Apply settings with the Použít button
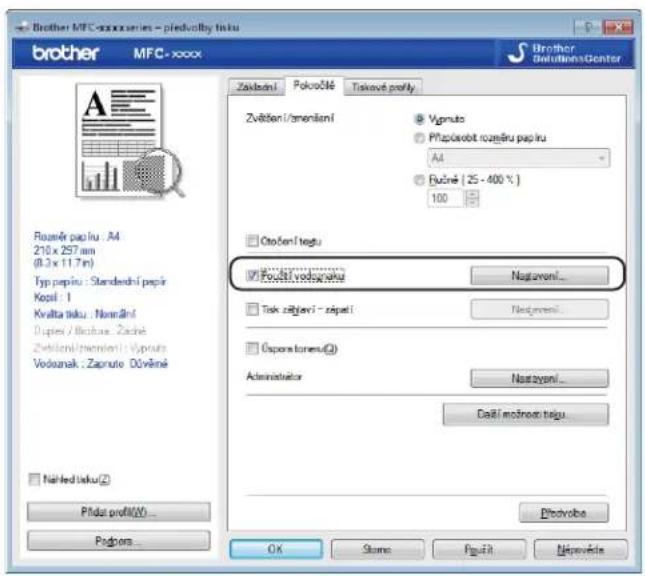Image resolution: width=645 pixels, height=576 pixels. pyautogui.click(x=479, y=549)
